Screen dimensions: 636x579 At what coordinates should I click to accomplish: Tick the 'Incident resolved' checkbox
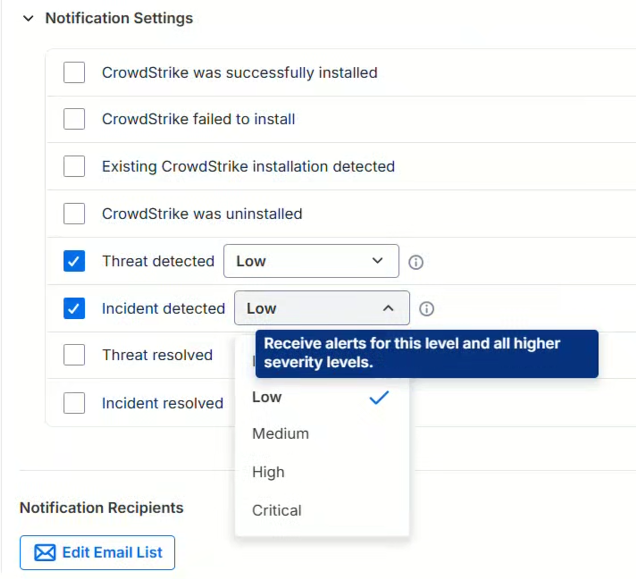point(74,403)
